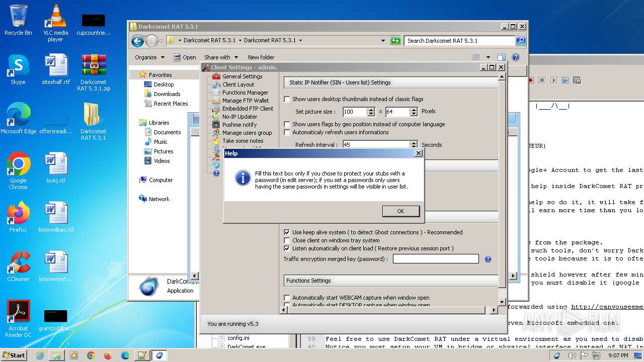This screenshot has width=644, height=362.
Task: Click horizontal scrollbar right arrow in settings
Action: point(494,310)
